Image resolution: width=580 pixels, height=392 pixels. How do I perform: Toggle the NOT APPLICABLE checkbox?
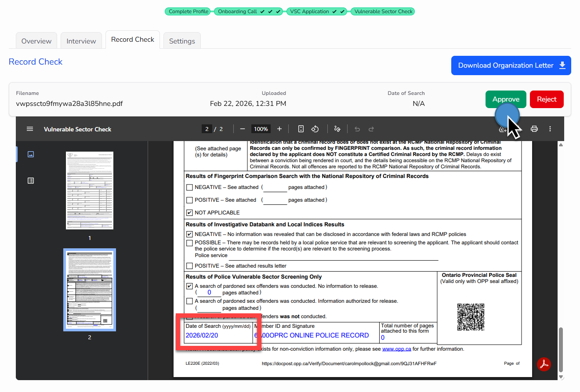[x=189, y=213]
